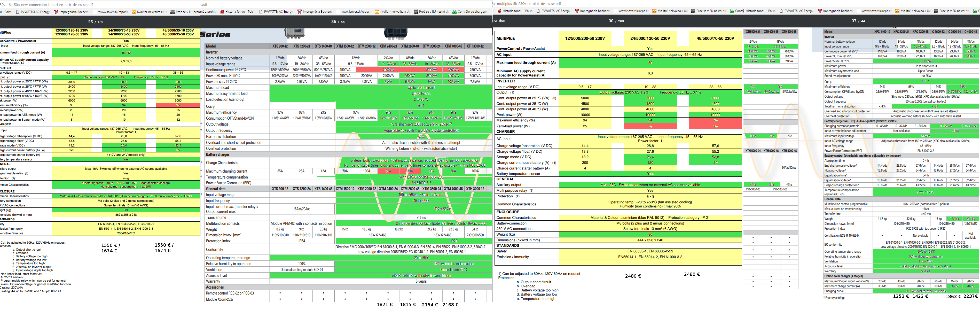The width and height of the screenshot is (980, 310).
Task: Open Contrôle de chargeur bookmark
Action: 472,12
